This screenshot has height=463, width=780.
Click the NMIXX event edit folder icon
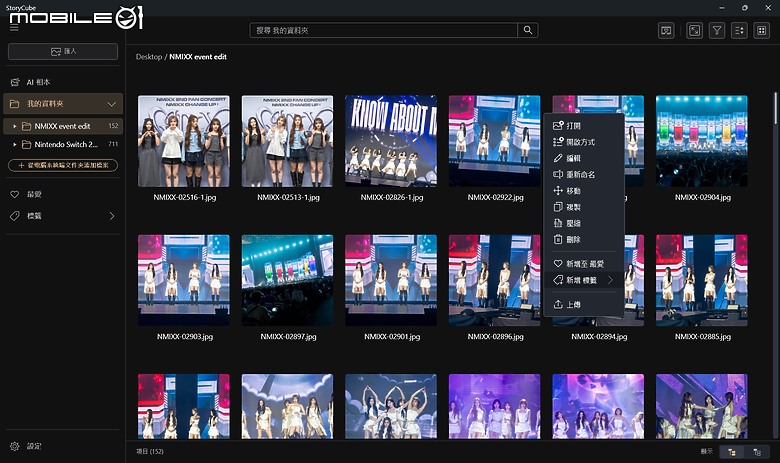[26, 126]
